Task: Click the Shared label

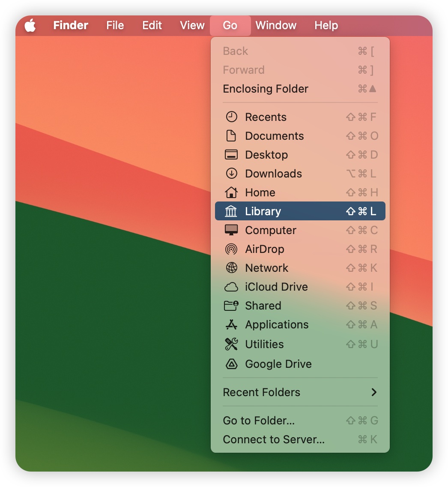Action: click(263, 306)
